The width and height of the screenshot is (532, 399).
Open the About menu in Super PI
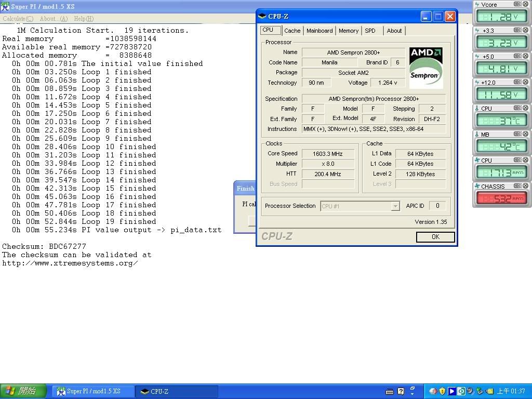[x=54, y=19]
